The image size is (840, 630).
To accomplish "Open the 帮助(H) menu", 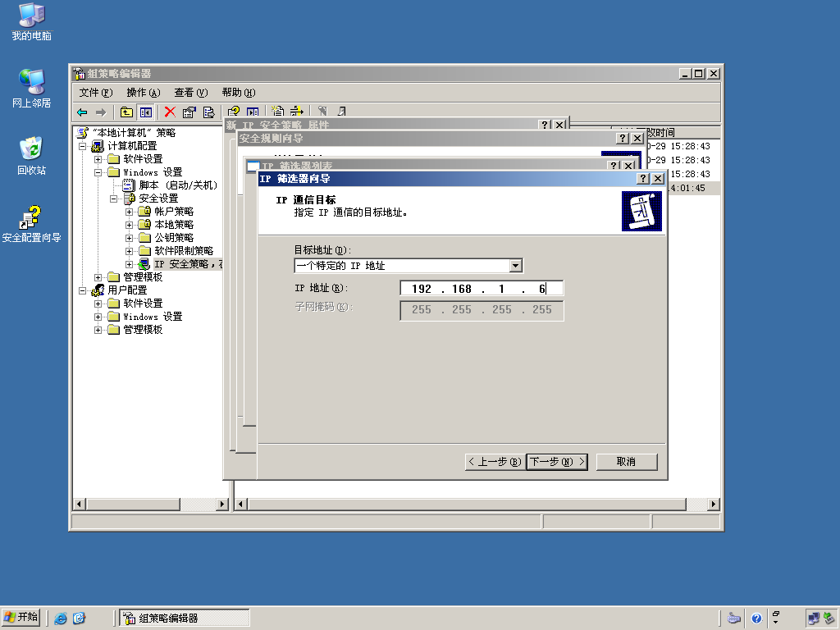I will pyautogui.click(x=239, y=93).
